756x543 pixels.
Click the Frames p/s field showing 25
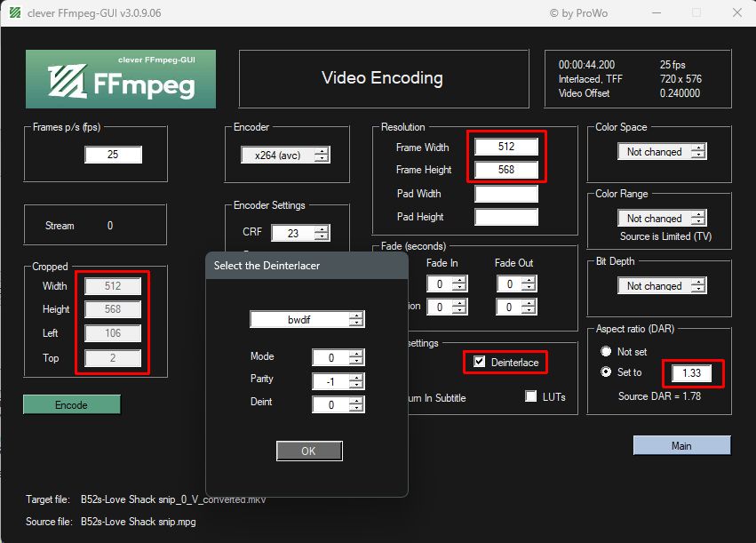pyautogui.click(x=113, y=155)
